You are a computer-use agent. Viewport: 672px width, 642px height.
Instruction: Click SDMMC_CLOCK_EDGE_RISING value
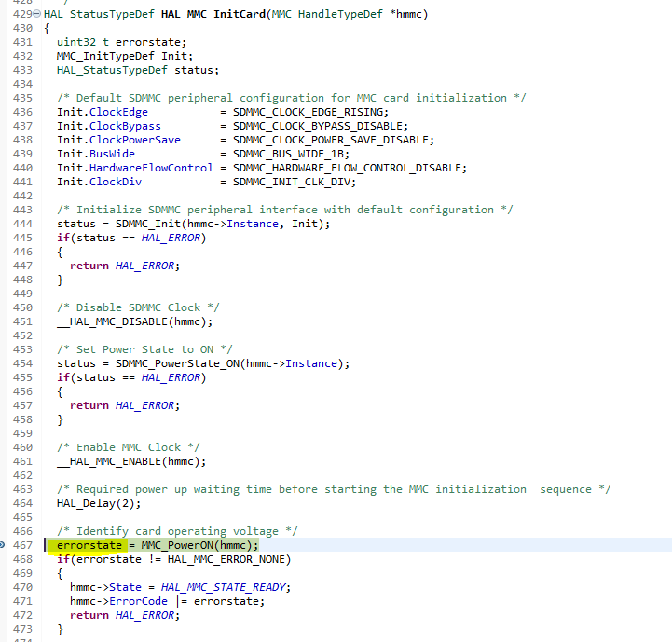(x=309, y=112)
